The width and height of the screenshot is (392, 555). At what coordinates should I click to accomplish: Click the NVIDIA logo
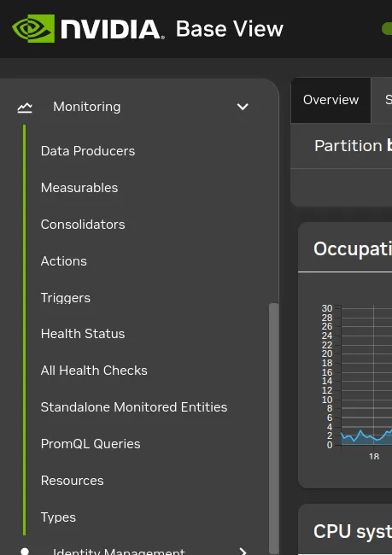(x=88, y=28)
